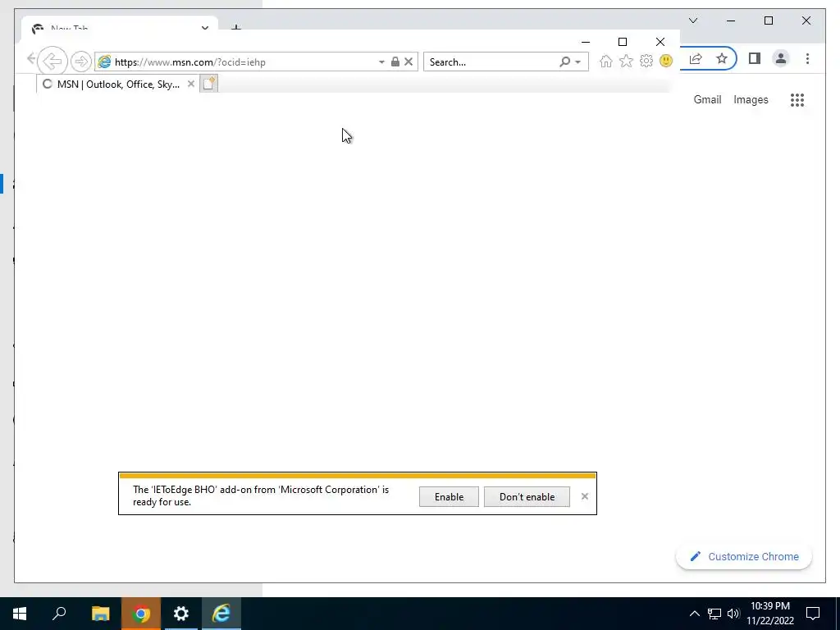Screen dimensions: 840x630
Task: Stop page loading with address bar X
Action: [x=409, y=62]
